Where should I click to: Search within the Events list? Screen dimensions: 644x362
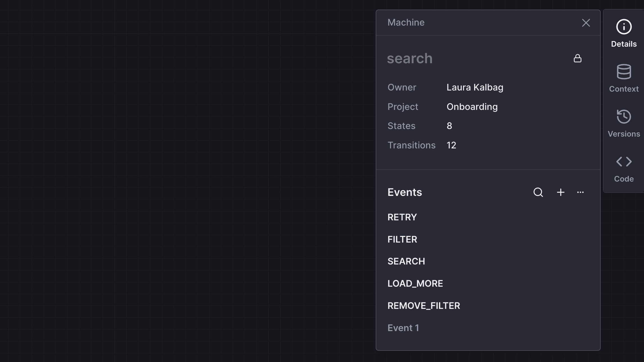[538, 192]
